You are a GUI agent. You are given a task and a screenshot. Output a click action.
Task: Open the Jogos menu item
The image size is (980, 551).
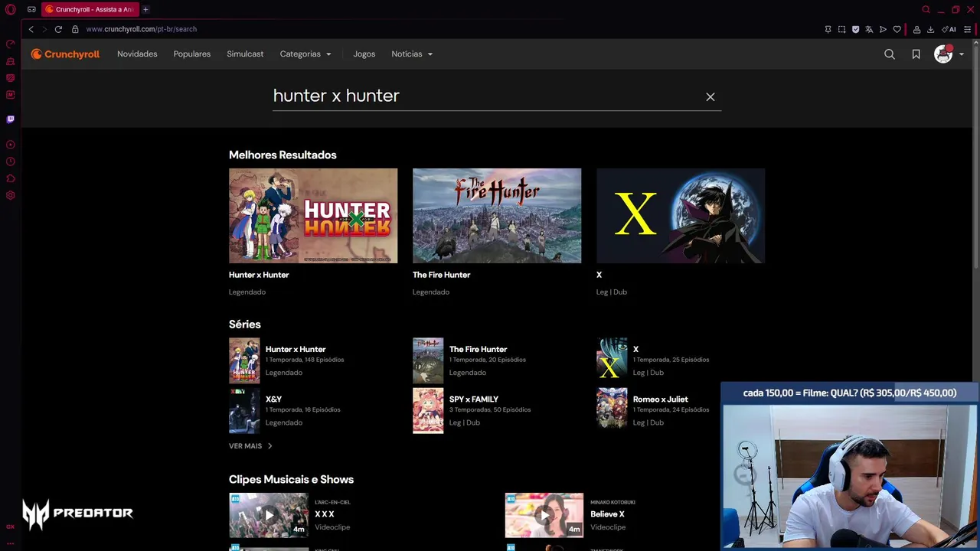[x=364, y=54]
